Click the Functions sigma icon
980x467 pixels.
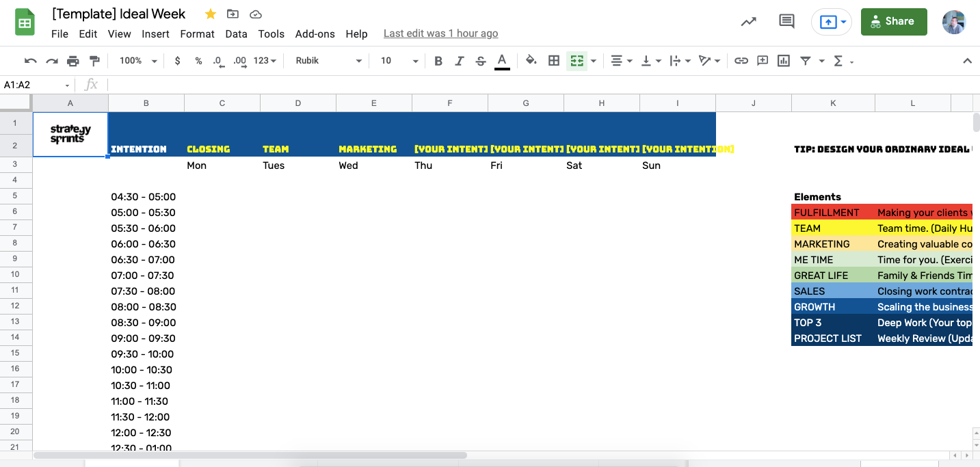coord(838,61)
